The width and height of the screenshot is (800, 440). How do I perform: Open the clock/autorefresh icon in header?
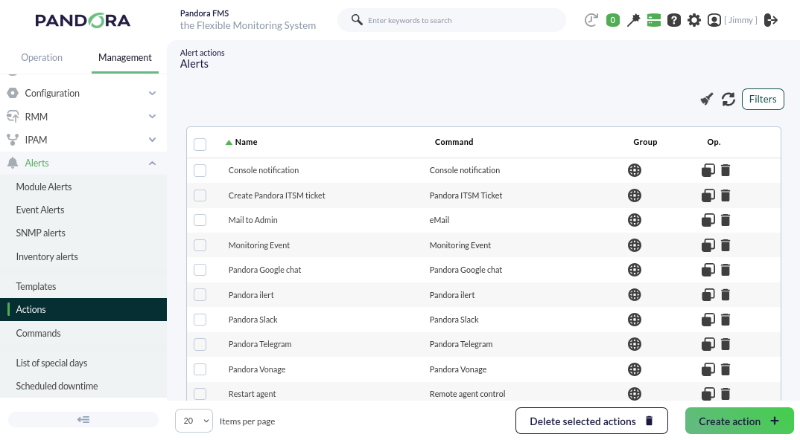point(591,20)
